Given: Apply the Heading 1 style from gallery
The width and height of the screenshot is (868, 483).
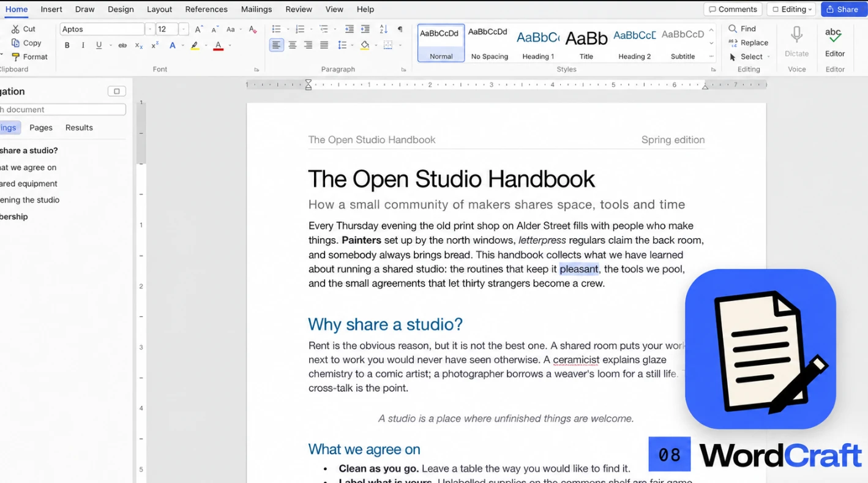Looking at the screenshot, I should point(538,43).
